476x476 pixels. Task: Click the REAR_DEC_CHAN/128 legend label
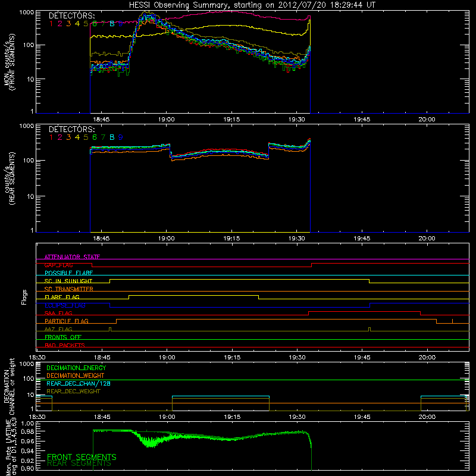tap(79, 383)
